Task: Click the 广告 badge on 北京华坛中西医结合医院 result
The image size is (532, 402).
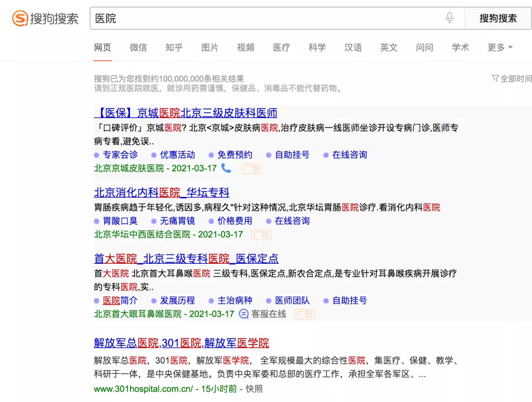Action: coord(261,235)
